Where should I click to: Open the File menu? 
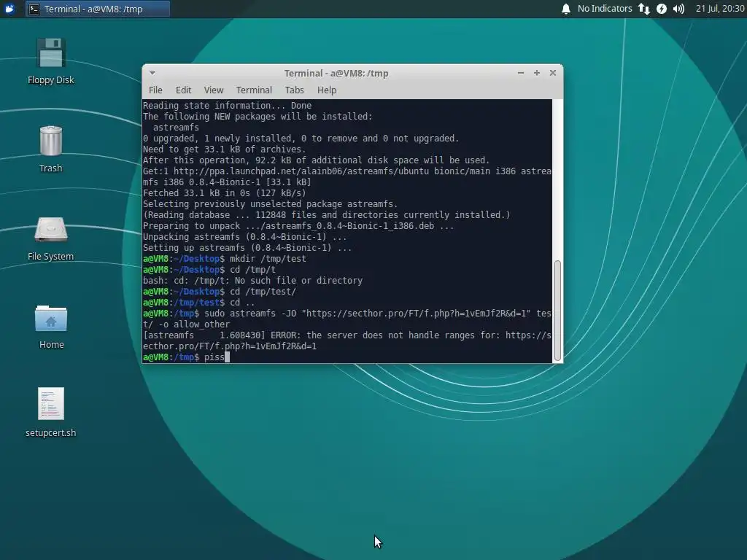[155, 90]
